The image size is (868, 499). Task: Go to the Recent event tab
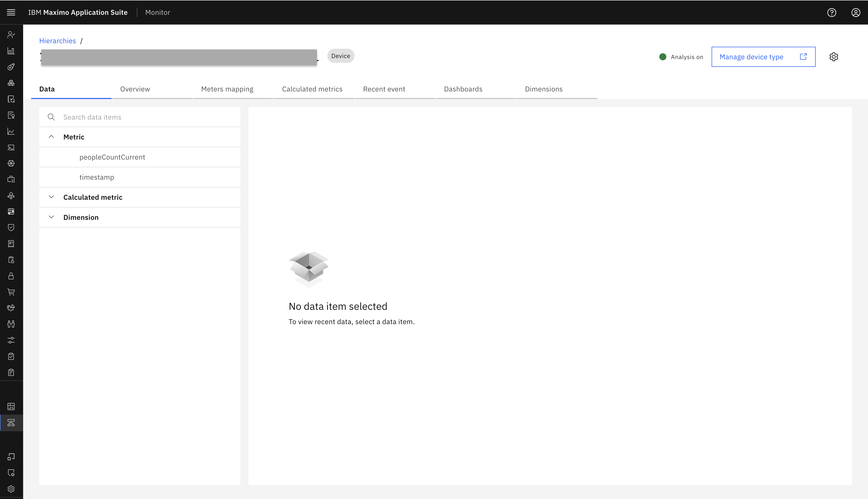click(x=395, y=89)
